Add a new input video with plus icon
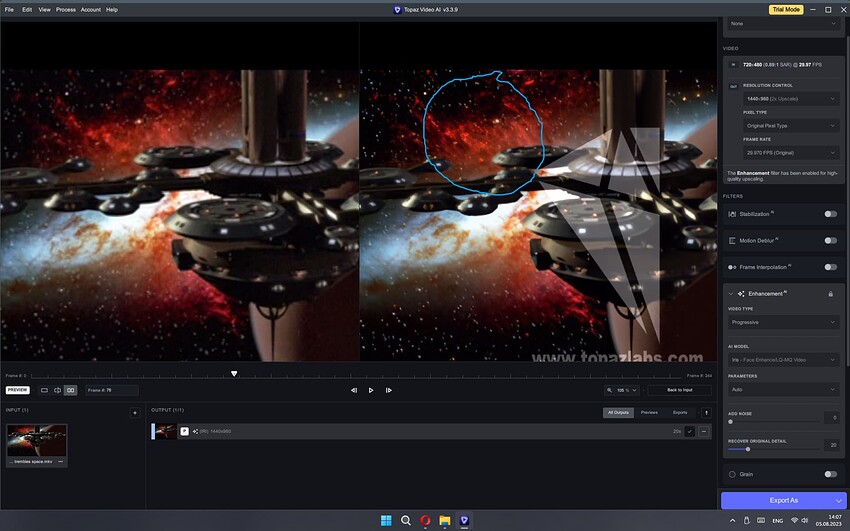Image resolution: width=850 pixels, height=531 pixels. 135,413
